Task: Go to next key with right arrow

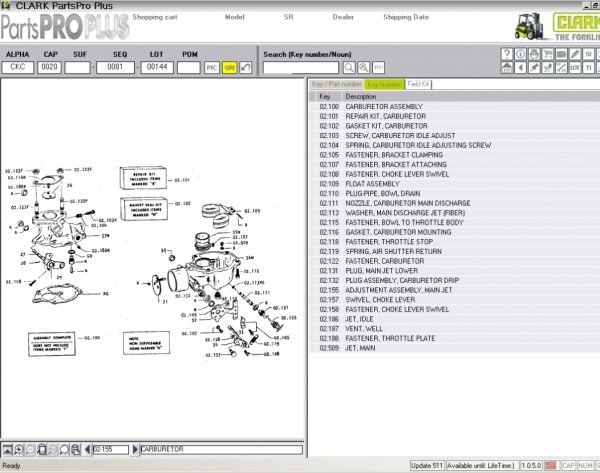Action: (135, 449)
